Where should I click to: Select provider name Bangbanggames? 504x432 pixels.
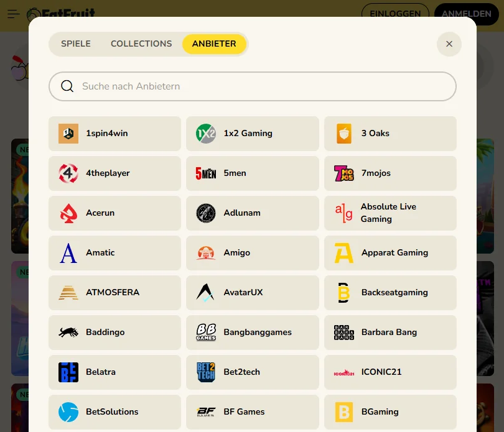258,332
